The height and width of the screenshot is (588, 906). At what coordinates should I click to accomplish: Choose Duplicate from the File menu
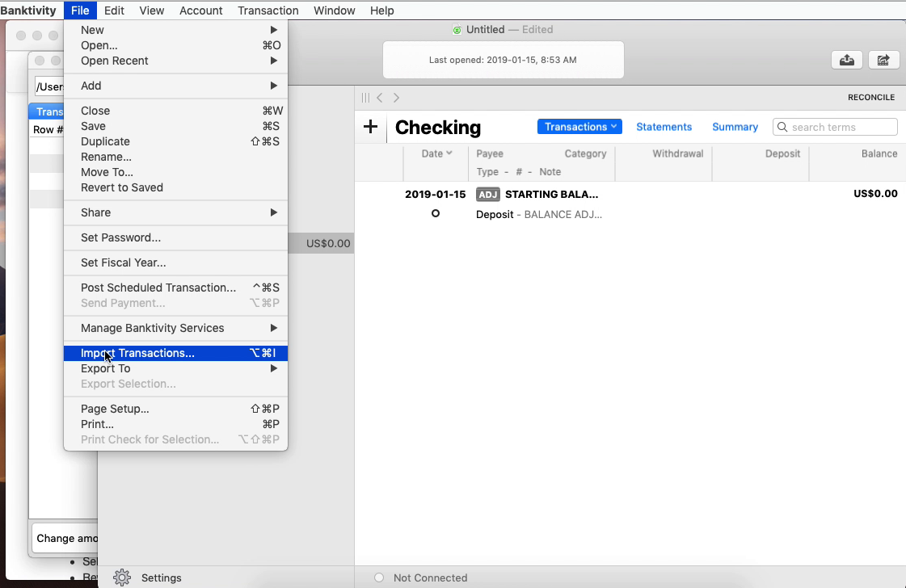[175, 141]
